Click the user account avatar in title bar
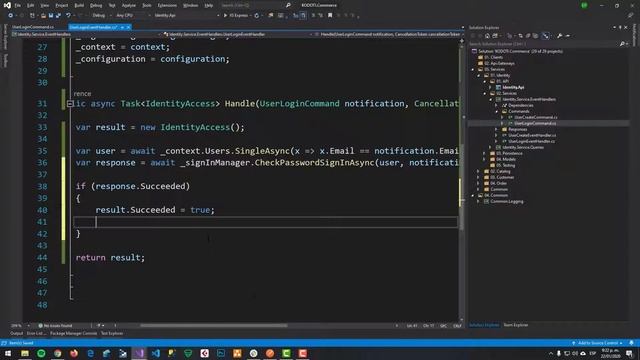 [584, 5]
